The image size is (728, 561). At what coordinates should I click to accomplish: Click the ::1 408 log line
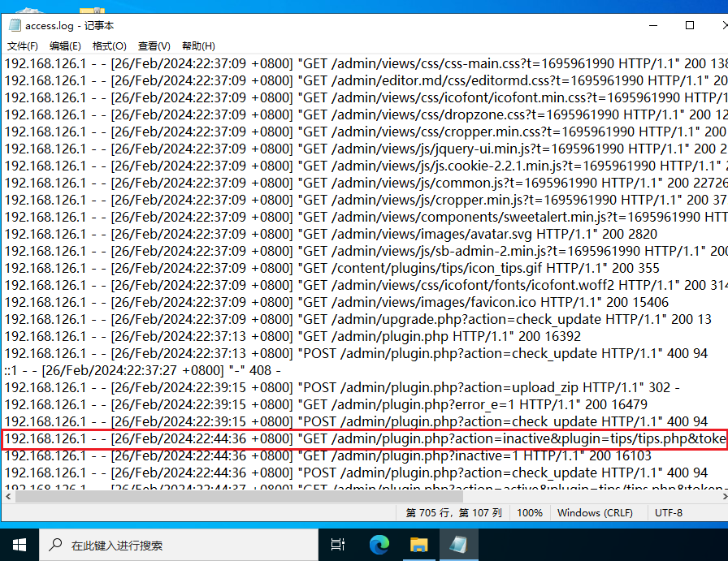point(142,371)
